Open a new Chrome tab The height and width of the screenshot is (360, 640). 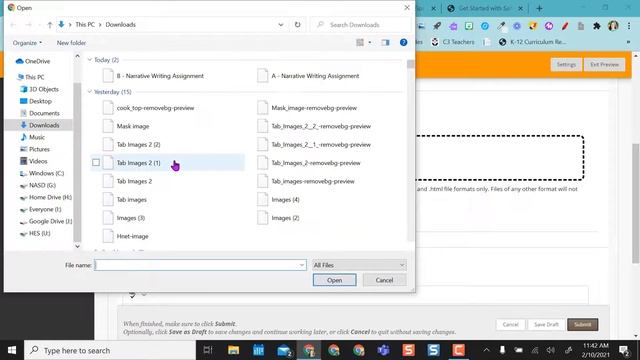[539, 8]
